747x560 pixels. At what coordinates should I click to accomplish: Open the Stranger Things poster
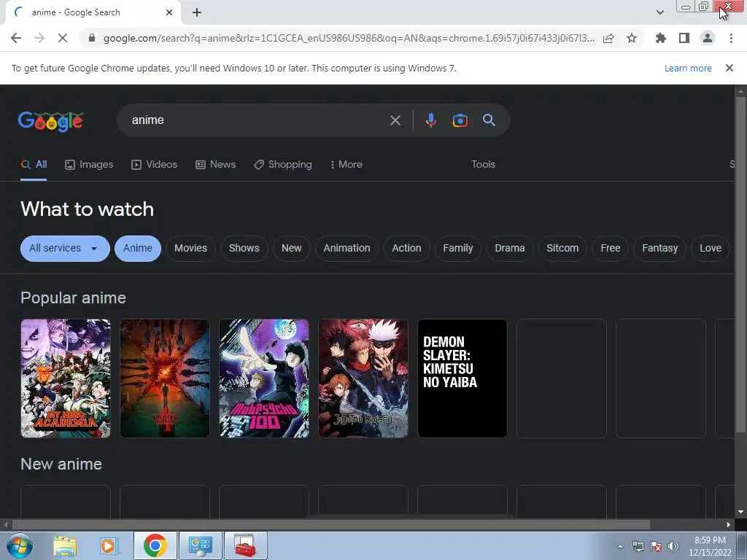[x=165, y=378]
